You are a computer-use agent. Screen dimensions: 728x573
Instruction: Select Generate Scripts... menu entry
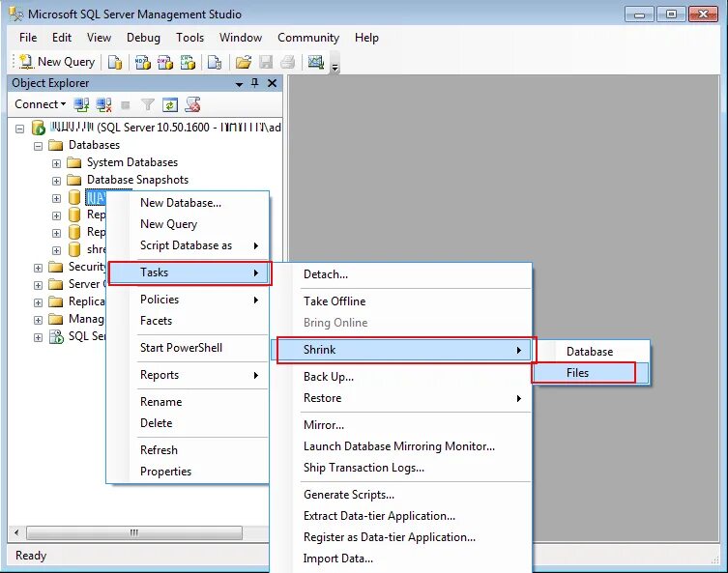(x=401, y=495)
